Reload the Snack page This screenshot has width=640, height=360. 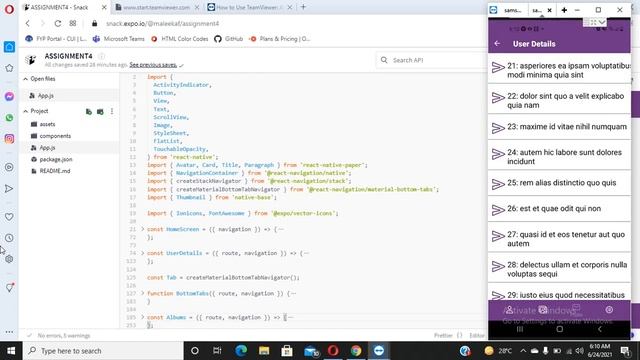click(58, 23)
